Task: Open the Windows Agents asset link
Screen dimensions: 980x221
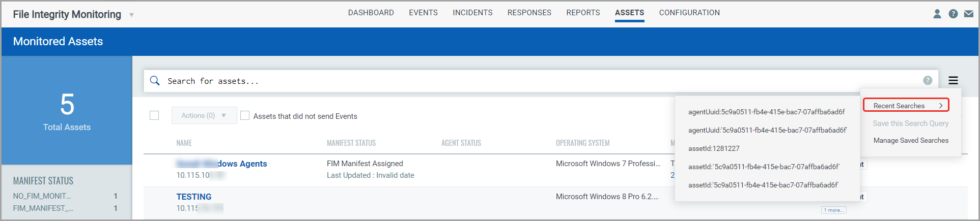Action: [221, 164]
